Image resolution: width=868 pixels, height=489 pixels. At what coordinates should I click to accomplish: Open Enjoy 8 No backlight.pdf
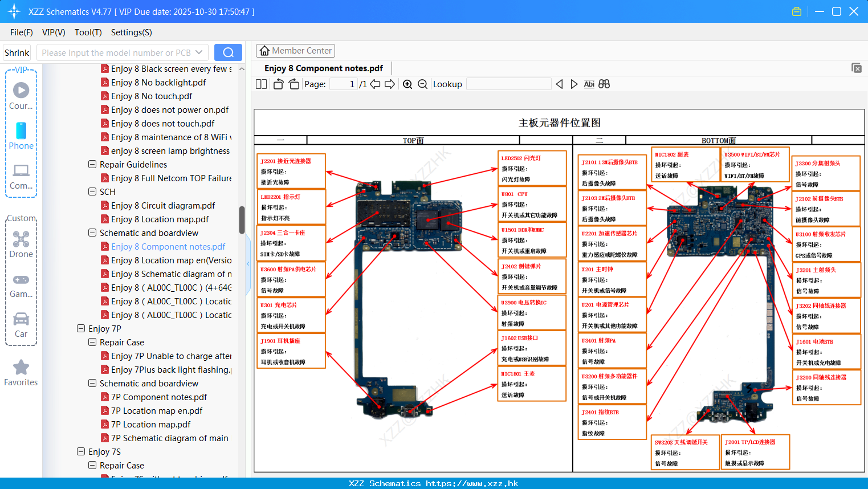[158, 82]
